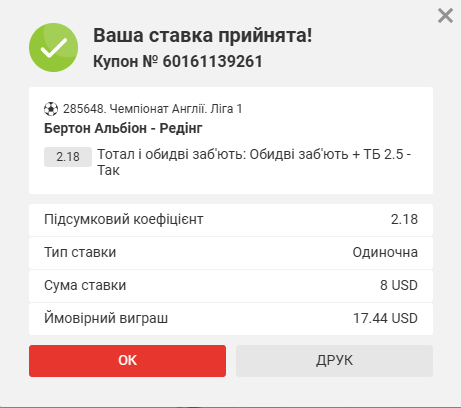This screenshot has width=461, height=408.
Task: Click the 8 USD stake amount
Action: [x=399, y=285]
